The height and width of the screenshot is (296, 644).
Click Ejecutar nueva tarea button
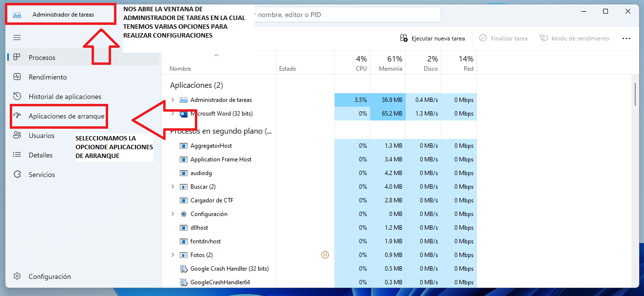(433, 39)
